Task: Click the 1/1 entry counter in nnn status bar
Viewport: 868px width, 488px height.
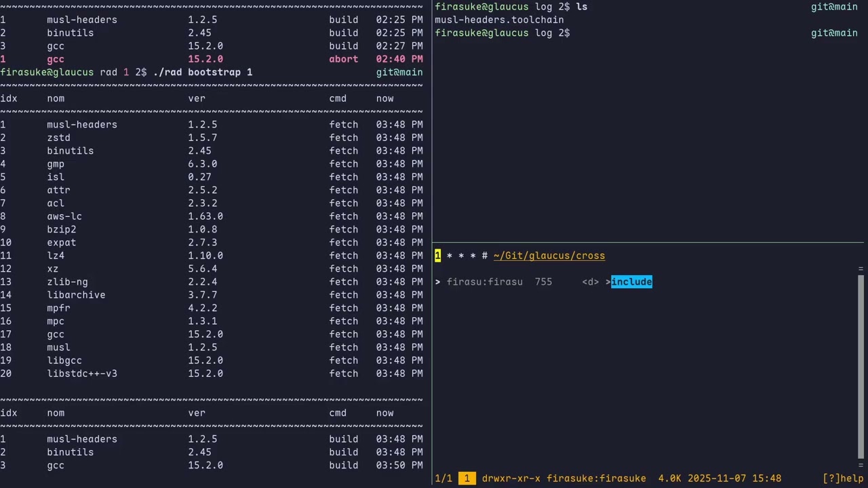Action: (443, 479)
